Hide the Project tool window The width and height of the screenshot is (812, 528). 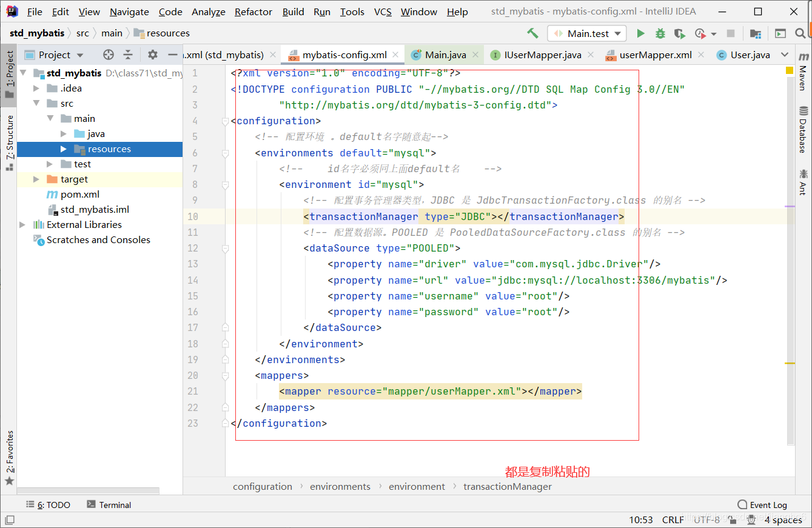(173, 55)
